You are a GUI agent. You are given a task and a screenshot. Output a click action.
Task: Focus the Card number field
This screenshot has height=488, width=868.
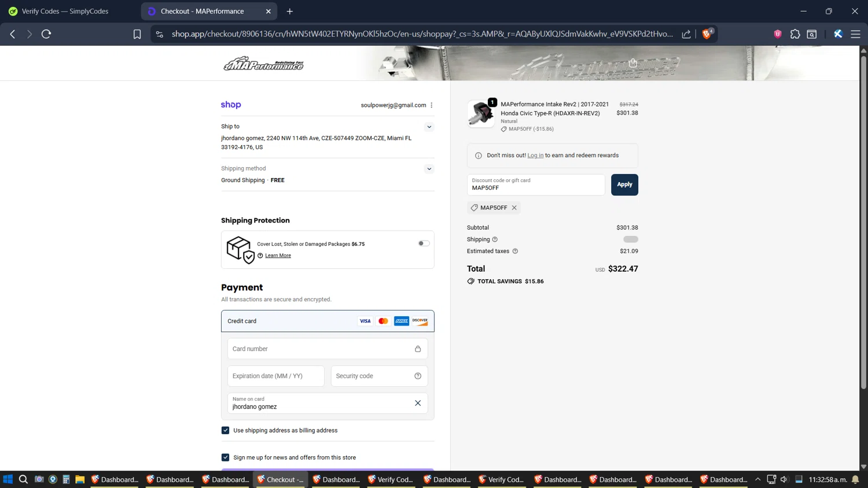[328, 349]
